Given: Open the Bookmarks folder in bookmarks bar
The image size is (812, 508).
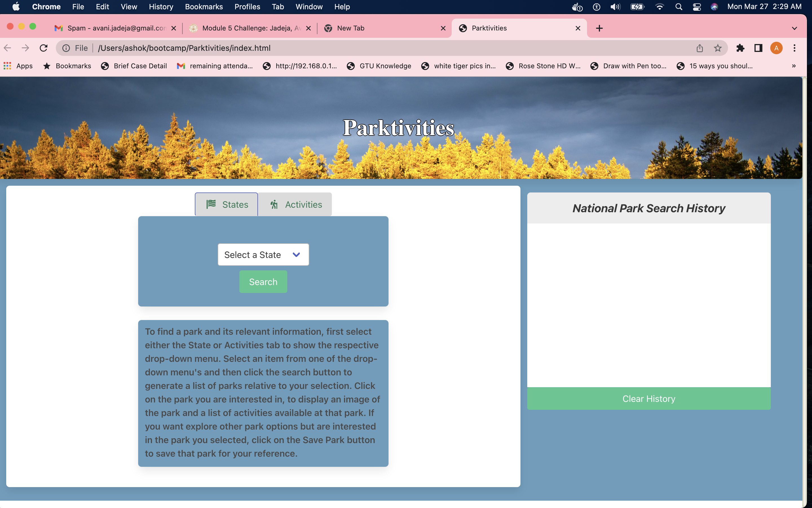Looking at the screenshot, I should 67,66.
